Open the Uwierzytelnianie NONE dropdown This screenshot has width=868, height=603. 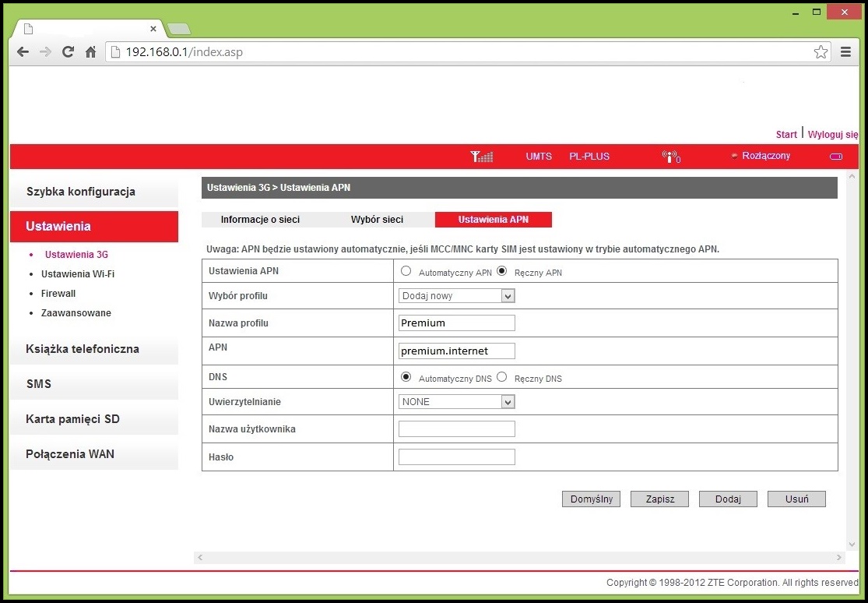[457, 402]
